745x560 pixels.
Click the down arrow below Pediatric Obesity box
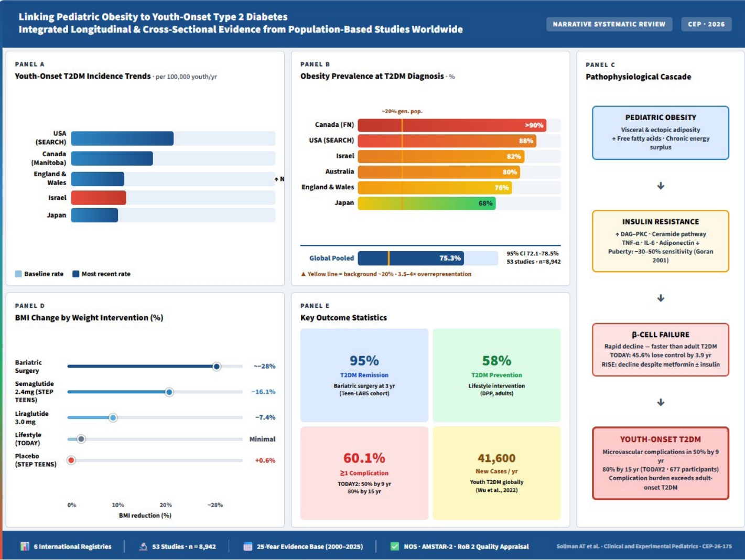coord(661,186)
